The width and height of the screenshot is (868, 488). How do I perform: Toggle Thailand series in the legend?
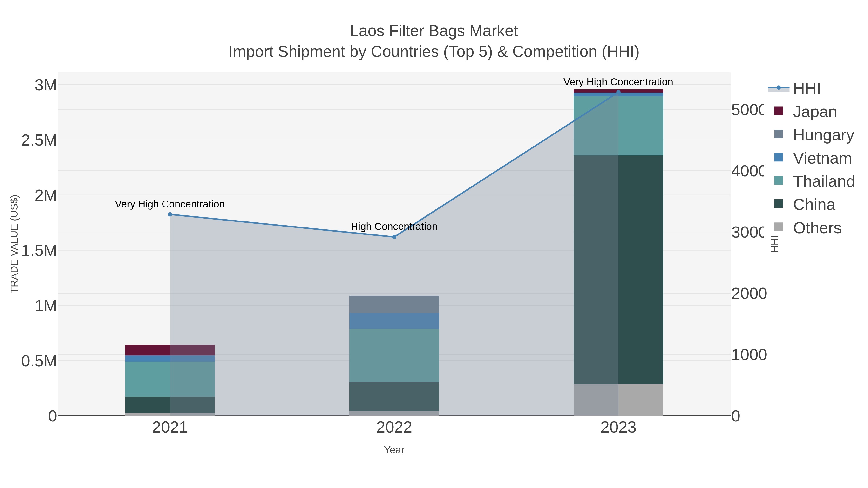click(x=814, y=181)
